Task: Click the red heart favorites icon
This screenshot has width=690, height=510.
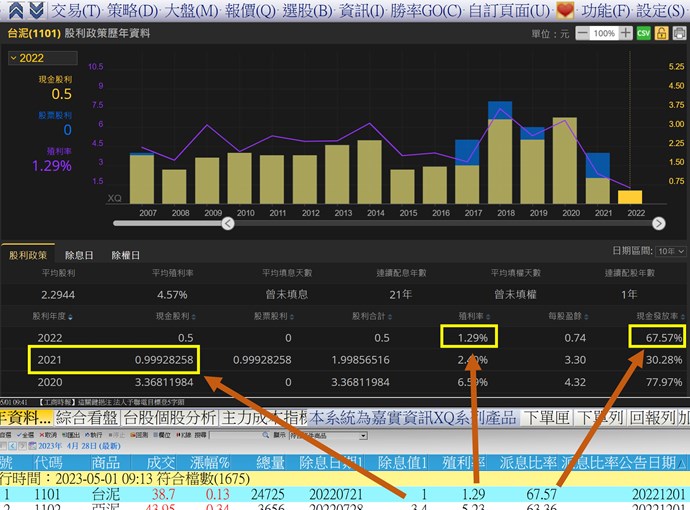Action: tap(566, 10)
